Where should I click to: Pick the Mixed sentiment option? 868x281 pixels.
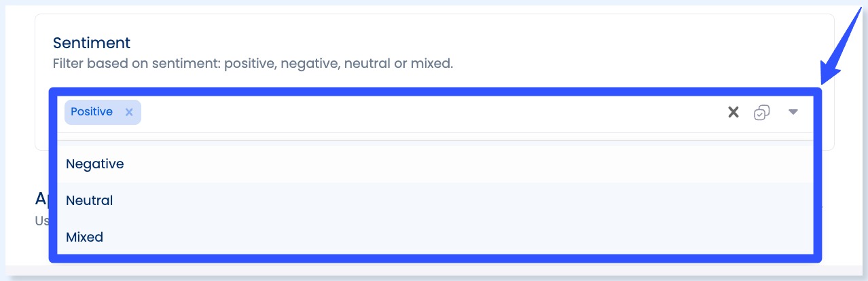85,238
